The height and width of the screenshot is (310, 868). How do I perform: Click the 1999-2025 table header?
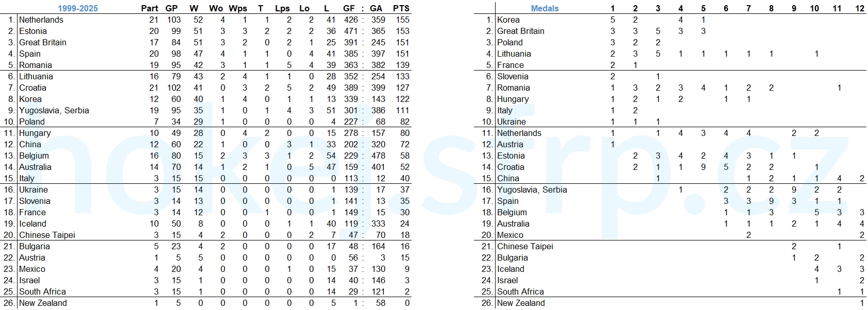77,8
